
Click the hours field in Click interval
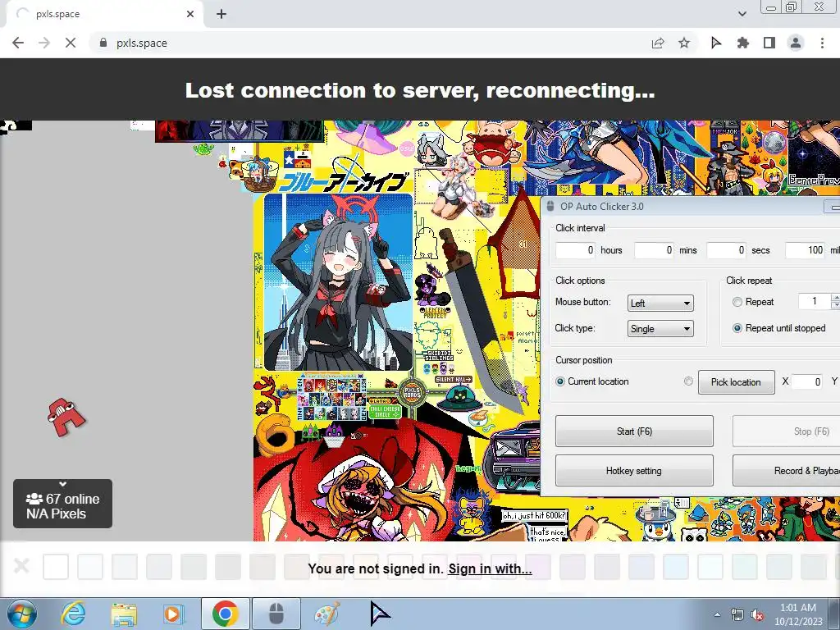tap(575, 250)
